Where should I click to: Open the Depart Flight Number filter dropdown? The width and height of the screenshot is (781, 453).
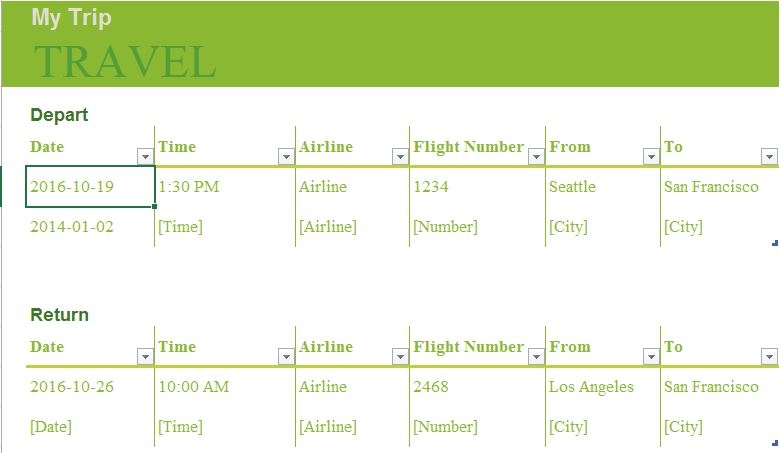click(x=536, y=157)
